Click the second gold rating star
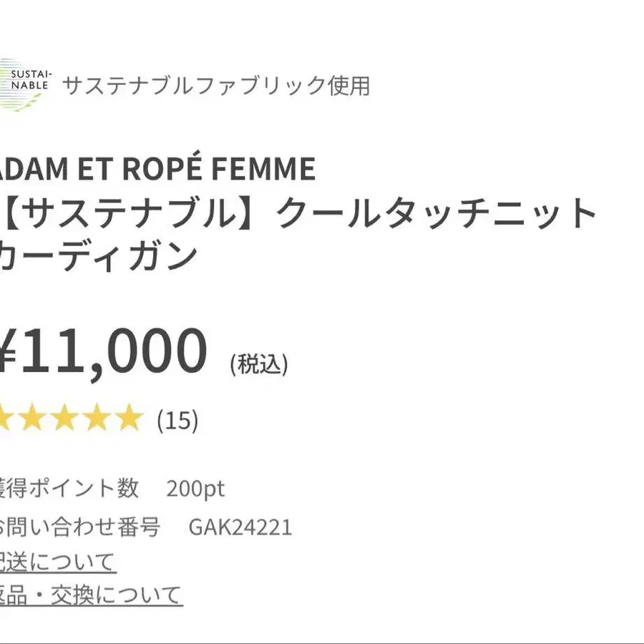This screenshot has width=644, height=644. click(x=34, y=417)
